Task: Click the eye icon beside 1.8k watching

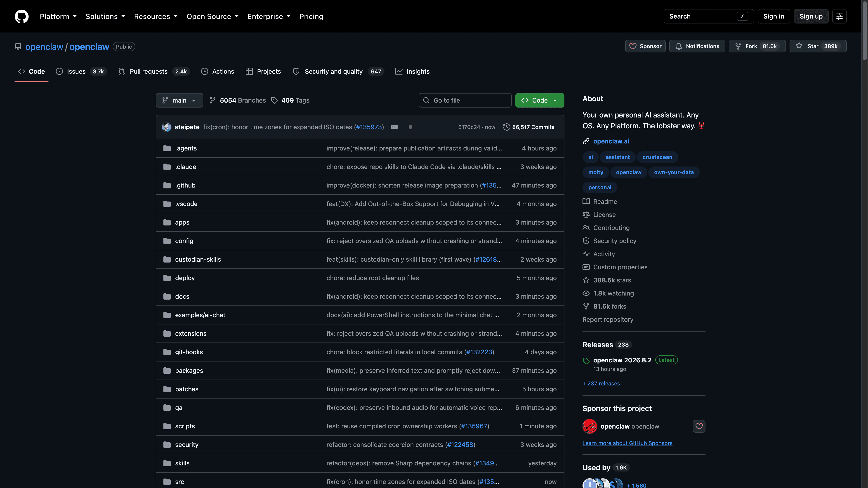Action: (x=586, y=293)
